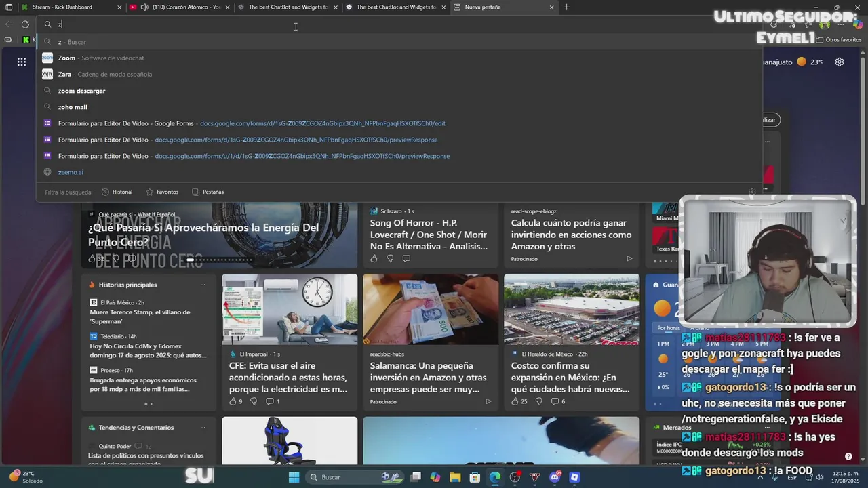The image size is (868, 488).
Task: Open suggestion settings gear in dropdown
Action: click(752, 192)
